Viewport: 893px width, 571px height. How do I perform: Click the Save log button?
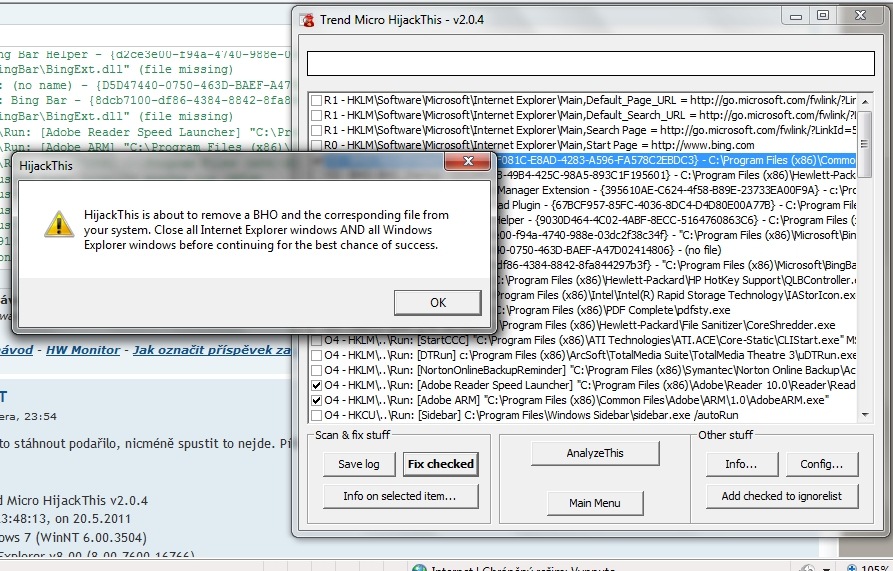point(359,464)
